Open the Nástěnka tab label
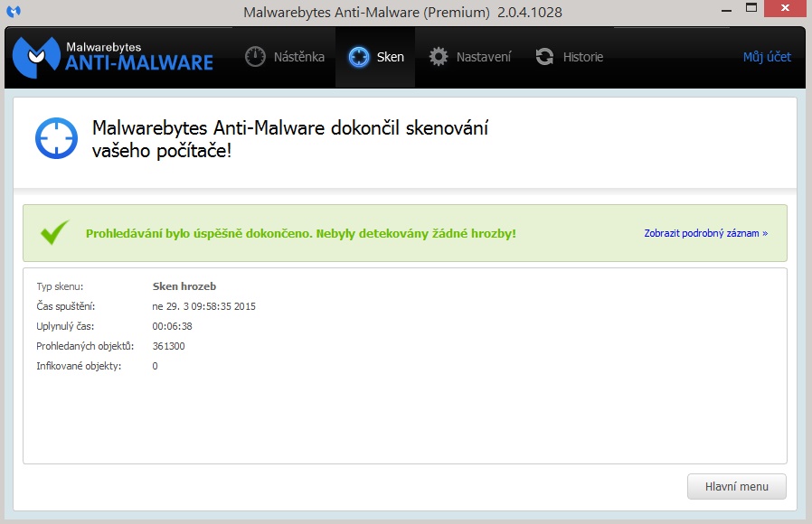This screenshot has height=524, width=812. pyautogui.click(x=298, y=57)
